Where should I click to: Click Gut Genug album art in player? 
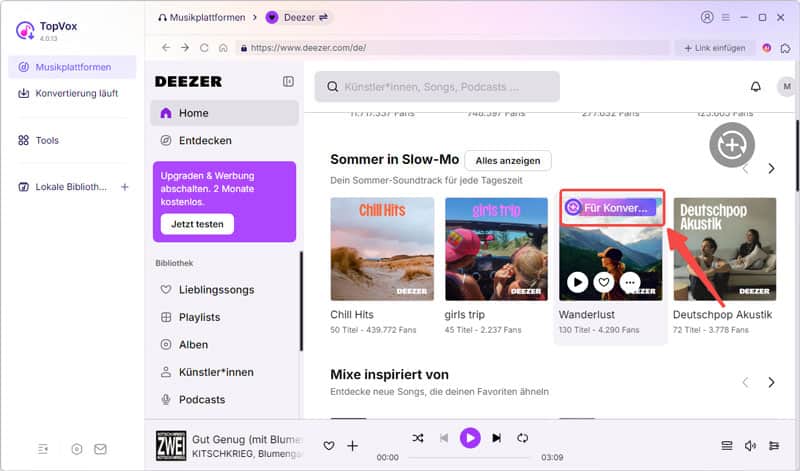[171, 445]
